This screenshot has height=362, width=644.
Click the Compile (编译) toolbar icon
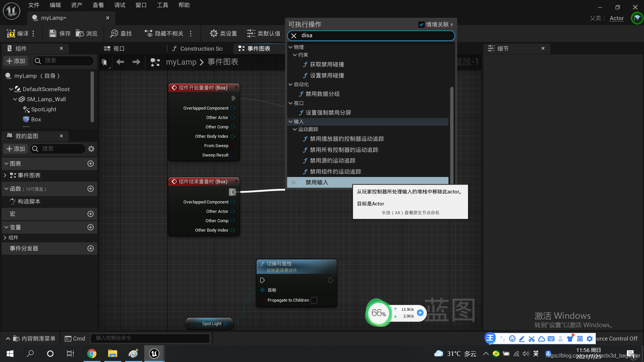pos(11,34)
